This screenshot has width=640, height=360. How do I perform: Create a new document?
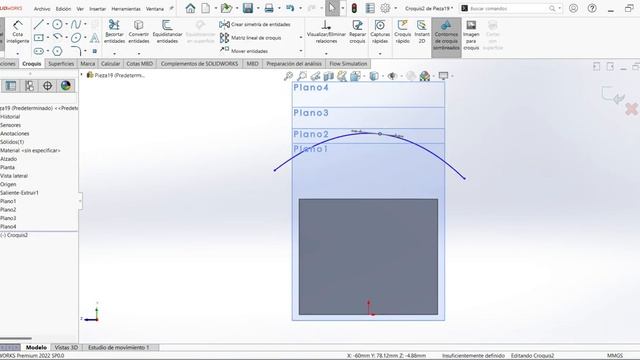pos(206,8)
